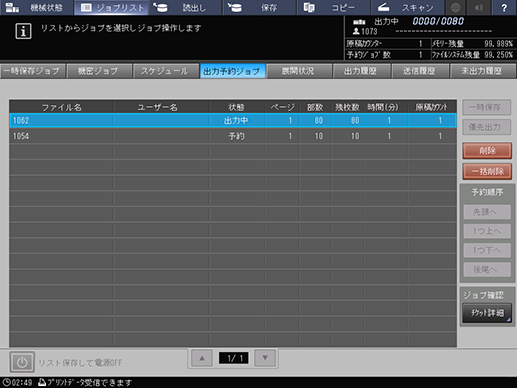The width and height of the screenshot is (517, 388).
Task: Click the 部数 column header
Action: (315, 107)
